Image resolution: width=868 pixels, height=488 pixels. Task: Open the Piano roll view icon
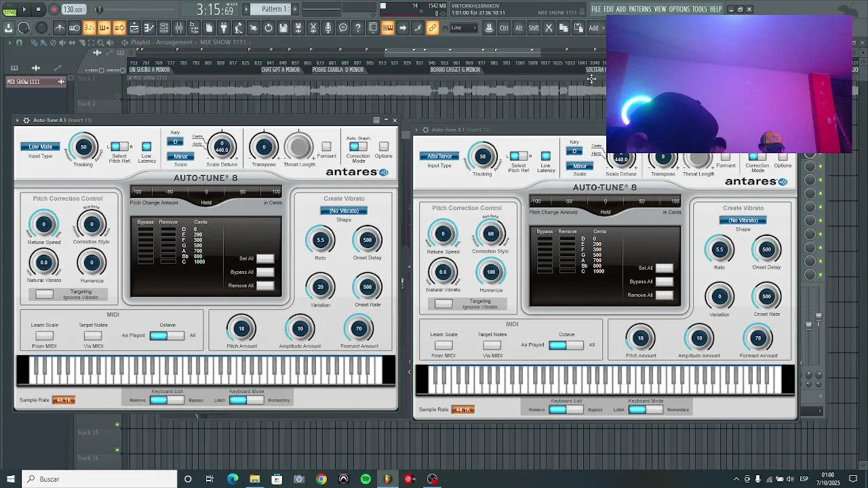(x=149, y=28)
